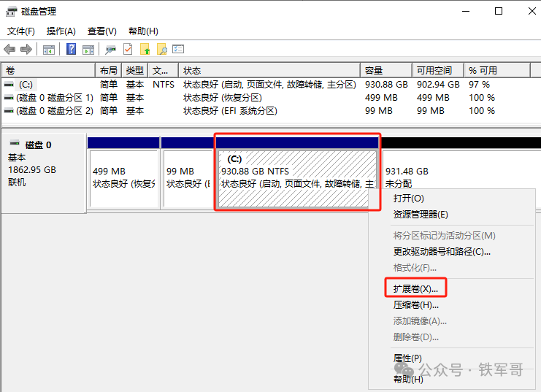Sort by the % 可用 column header
Viewport: 541px width, 392px height.
[497, 71]
